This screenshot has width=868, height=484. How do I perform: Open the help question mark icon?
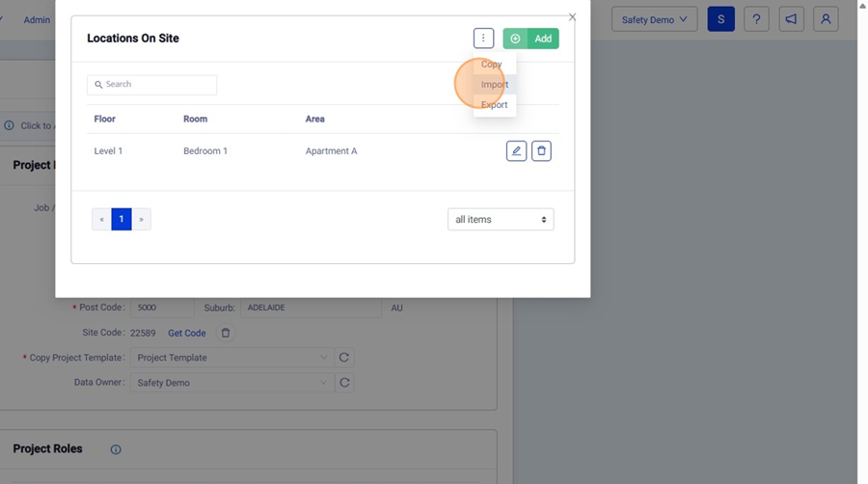tap(756, 19)
